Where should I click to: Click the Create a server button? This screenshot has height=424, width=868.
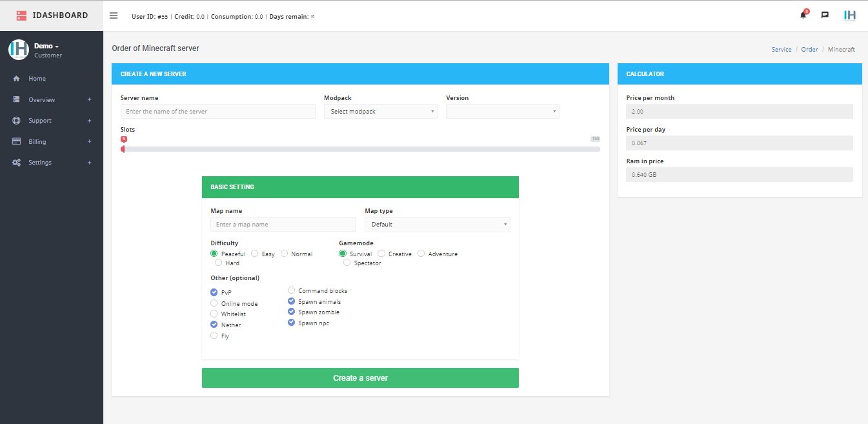360,378
